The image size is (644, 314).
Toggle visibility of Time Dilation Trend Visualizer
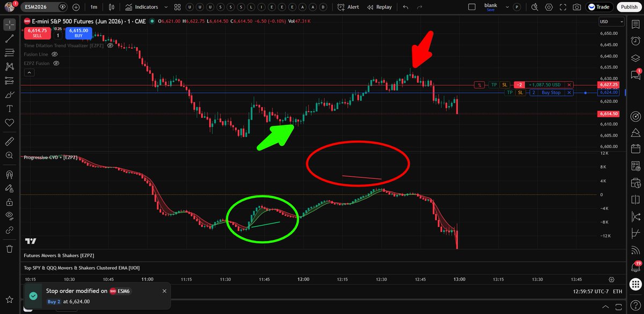point(110,46)
